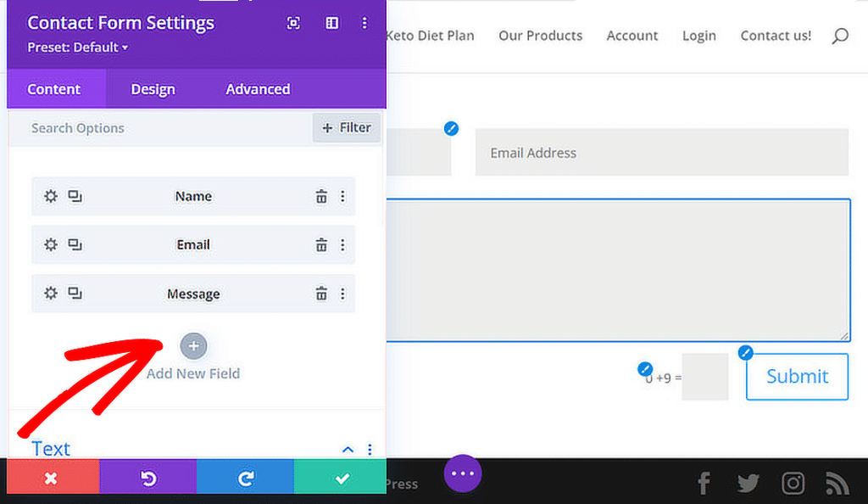Open settings for the Name field
The height and width of the screenshot is (504, 868).
click(x=50, y=196)
